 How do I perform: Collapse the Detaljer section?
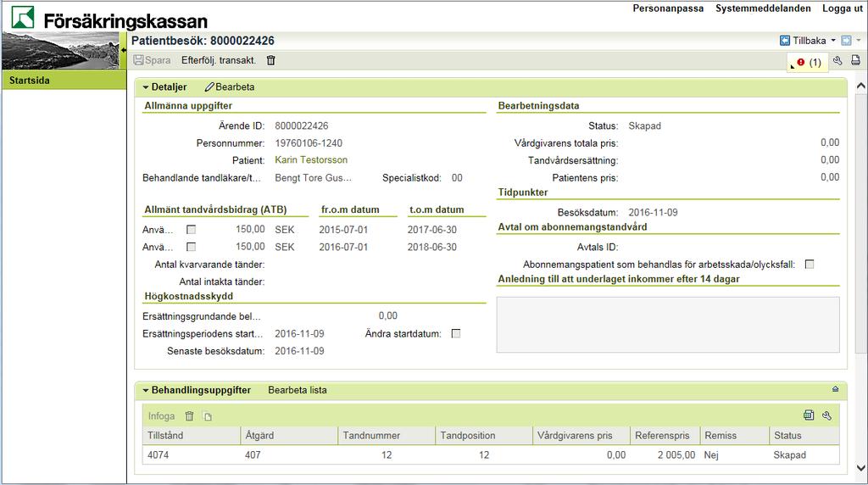tap(146, 87)
